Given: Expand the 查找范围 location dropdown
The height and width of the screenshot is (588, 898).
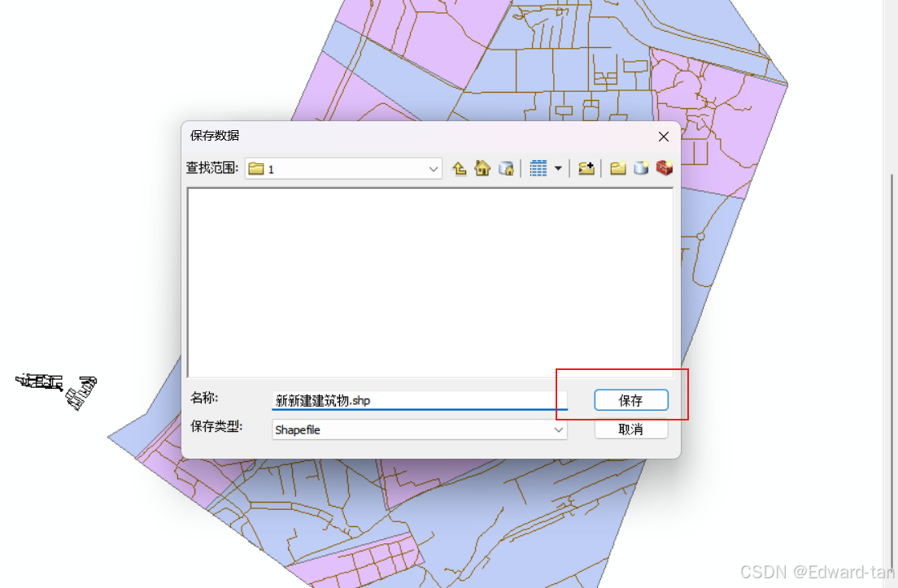Looking at the screenshot, I should pos(434,168).
